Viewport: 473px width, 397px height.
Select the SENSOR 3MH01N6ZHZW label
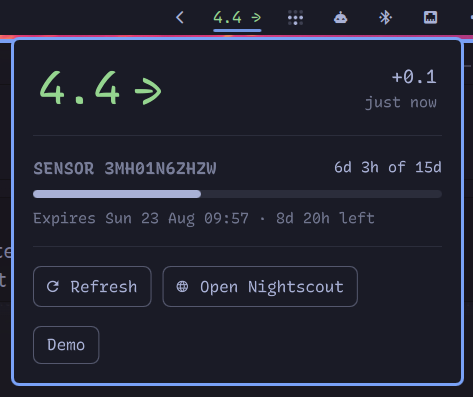click(x=125, y=168)
